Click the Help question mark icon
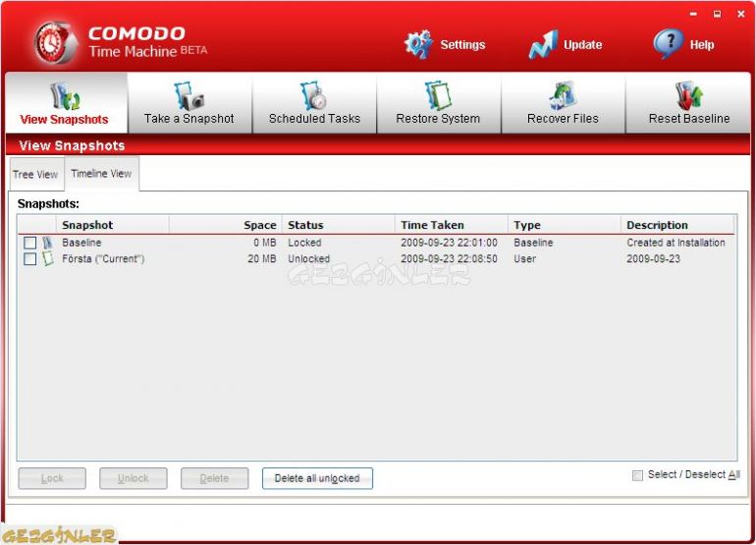This screenshot has height=545, width=756. (669, 43)
